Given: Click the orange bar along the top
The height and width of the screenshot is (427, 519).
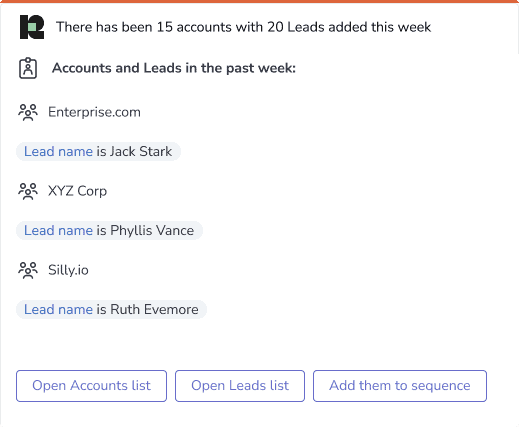Looking at the screenshot, I should point(259,1).
